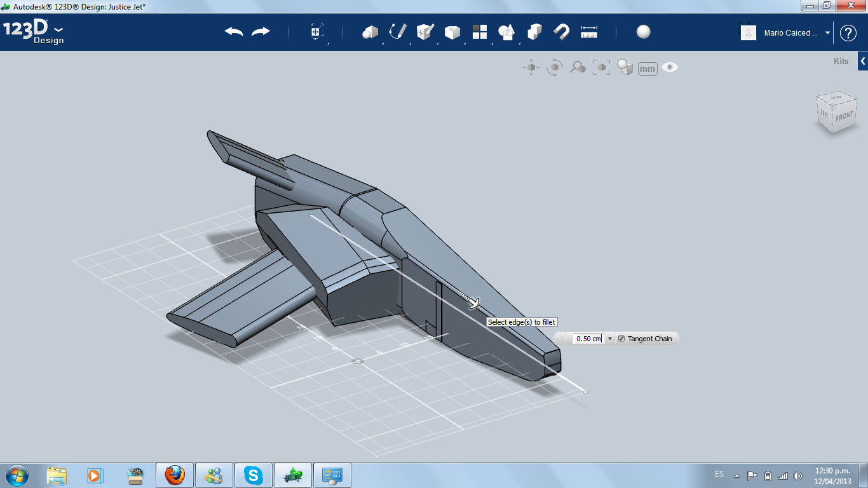Click the Kits panel label
This screenshot has width=868, height=488.
841,62
